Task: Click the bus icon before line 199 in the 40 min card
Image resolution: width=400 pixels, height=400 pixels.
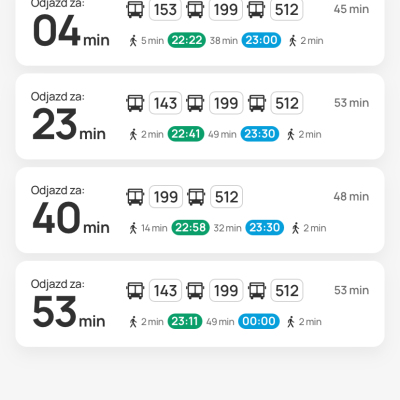Action: click(135, 197)
